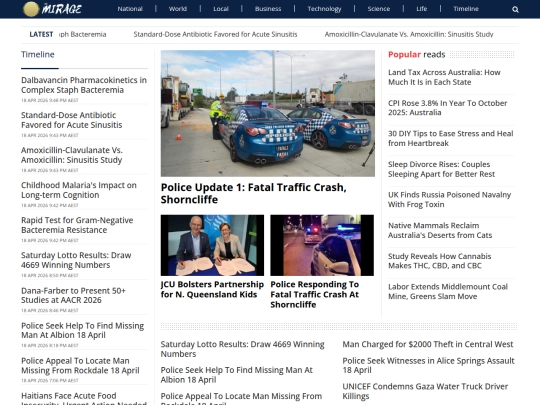The width and height of the screenshot is (540, 405).
Task: Click timestamp 18 APR 2026 8:50 PM AEST
Action: click(x=50, y=275)
